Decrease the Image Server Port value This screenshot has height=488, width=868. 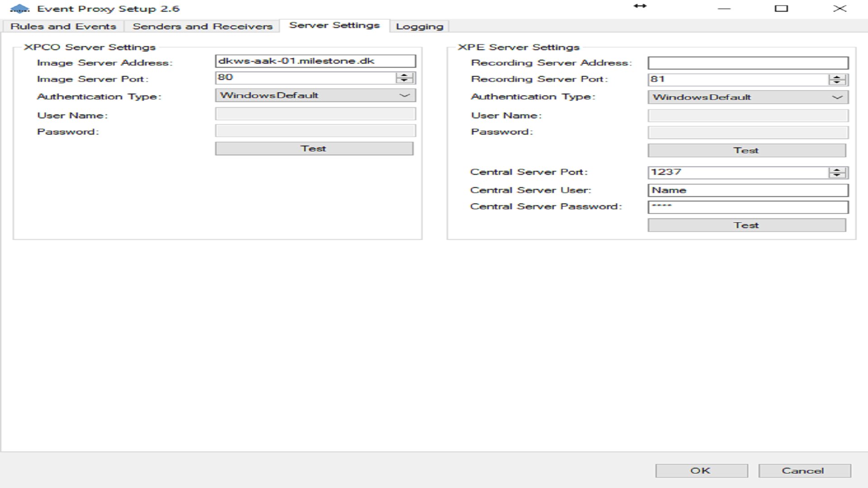405,81
